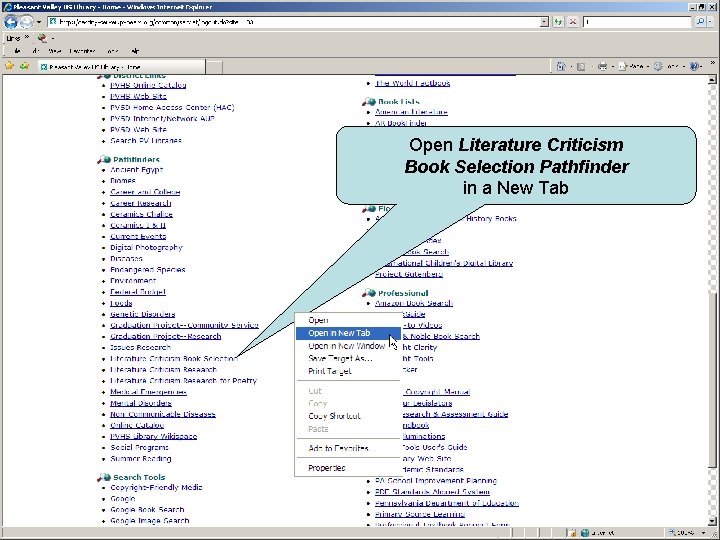Click the Book Lists section icon

coord(369,101)
